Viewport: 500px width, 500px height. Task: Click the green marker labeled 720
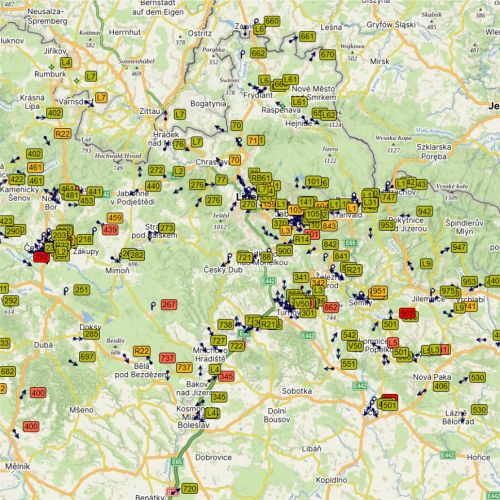point(189,489)
